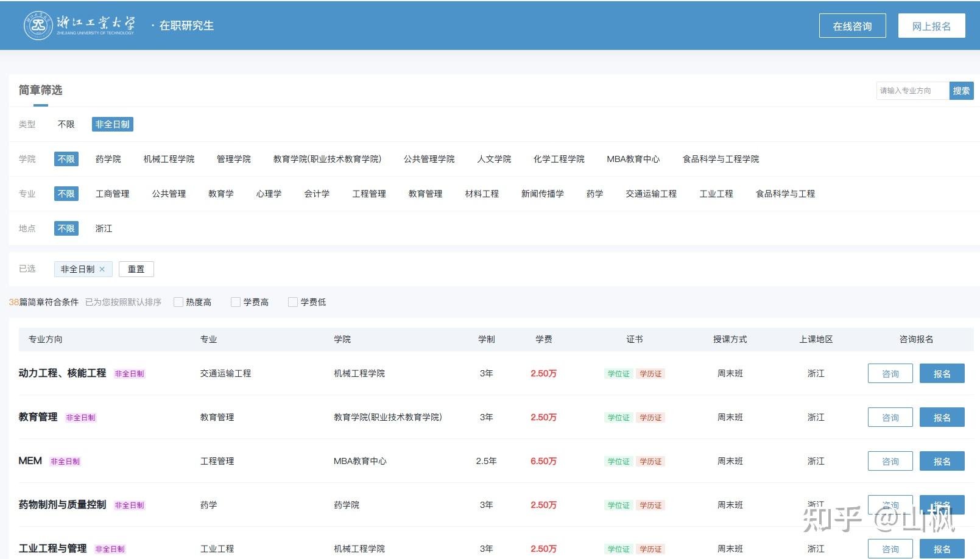Viewport: 980px width, 559px height.
Task: Open the MEM program title
Action: (30, 460)
